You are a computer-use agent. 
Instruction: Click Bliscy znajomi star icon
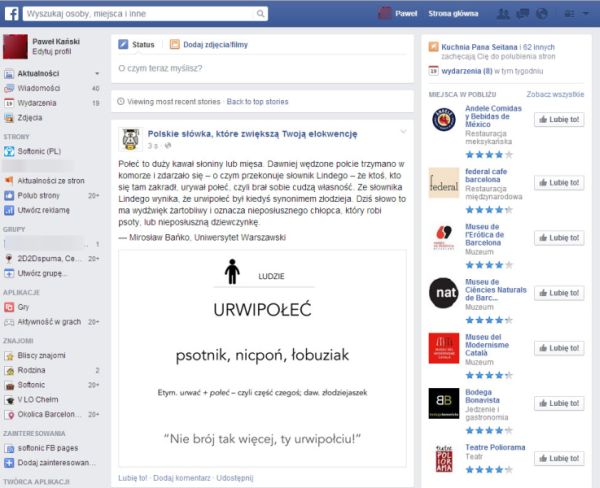[9, 356]
